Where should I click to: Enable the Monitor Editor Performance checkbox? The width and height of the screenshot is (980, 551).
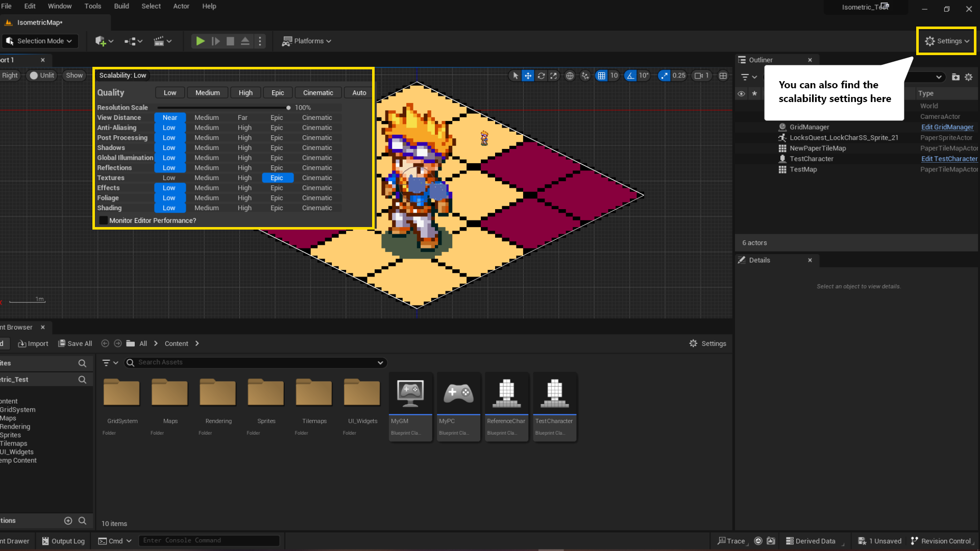(x=103, y=220)
